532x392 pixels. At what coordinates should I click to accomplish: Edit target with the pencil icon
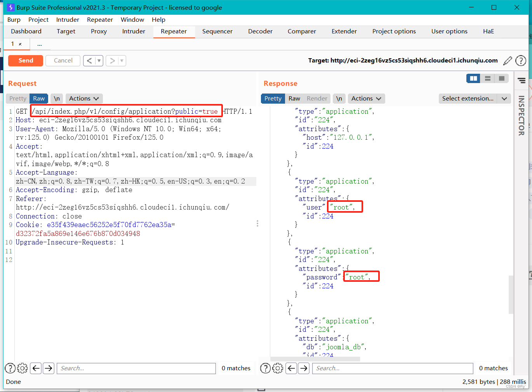[x=508, y=61]
